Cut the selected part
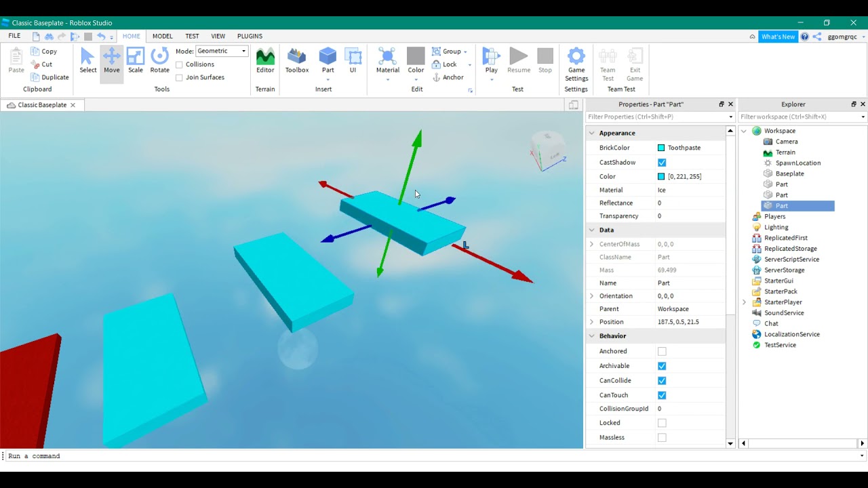This screenshot has width=868, height=488. tap(41, 64)
